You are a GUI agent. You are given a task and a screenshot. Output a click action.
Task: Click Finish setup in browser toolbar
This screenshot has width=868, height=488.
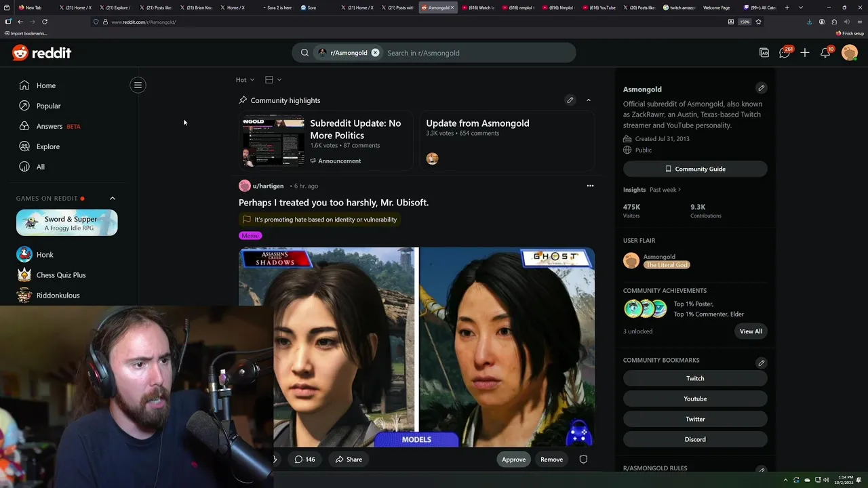(x=850, y=33)
